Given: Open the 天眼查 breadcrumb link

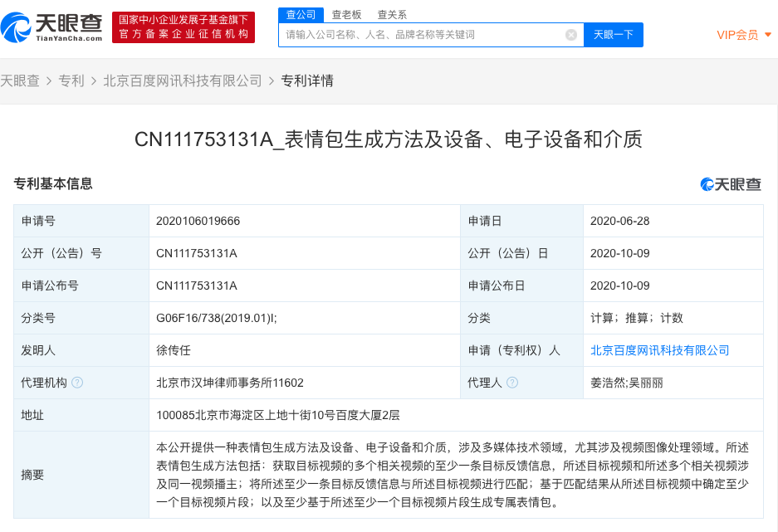Looking at the screenshot, I should coord(20,81).
